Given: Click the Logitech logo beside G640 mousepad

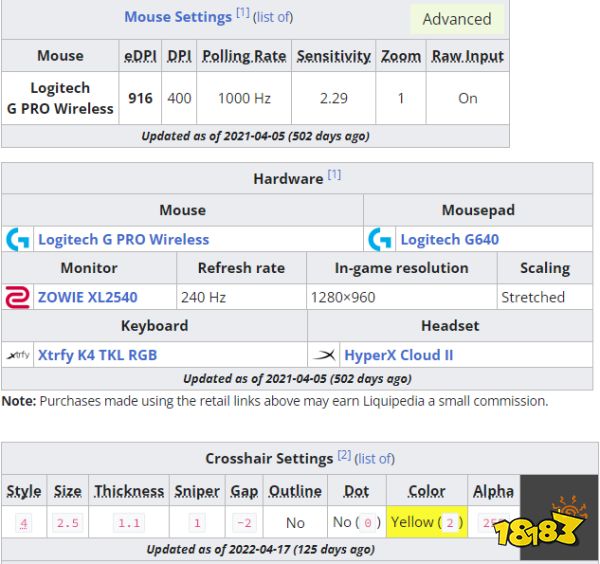Looking at the screenshot, I should pyautogui.click(x=380, y=240).
